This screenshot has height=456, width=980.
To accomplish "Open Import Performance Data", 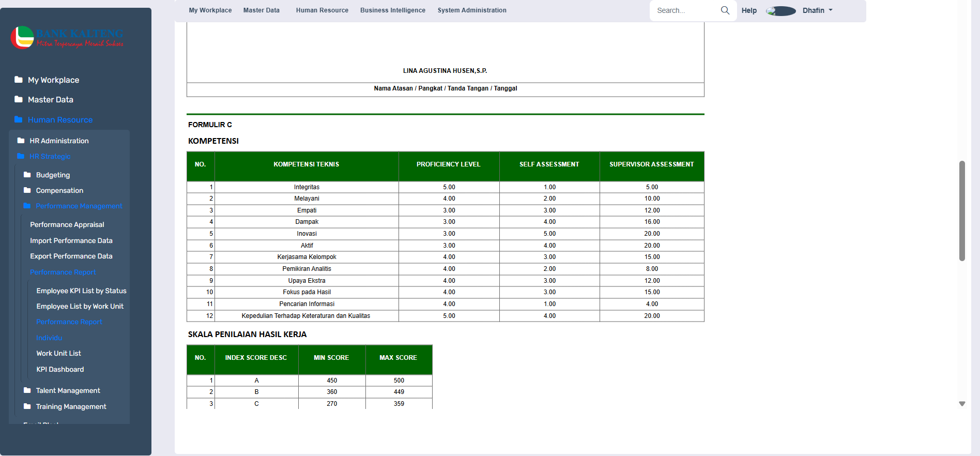I will coord(71,240).
